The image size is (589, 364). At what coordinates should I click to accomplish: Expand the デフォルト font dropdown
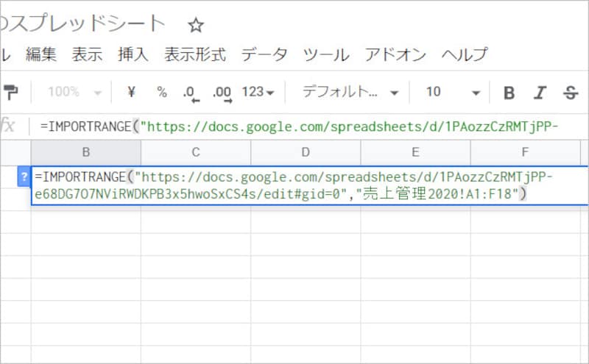click(x=350, y=92)
